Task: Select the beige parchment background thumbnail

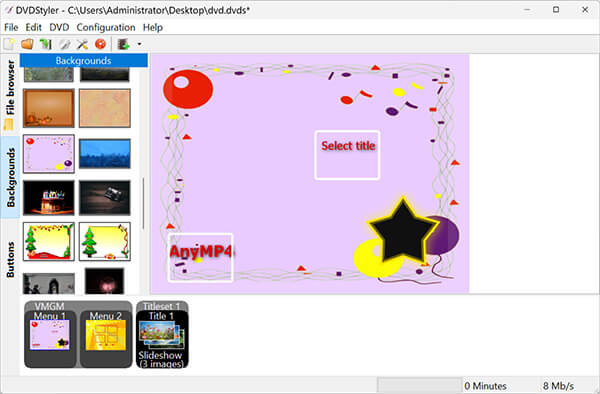Action: click(x=105, y=108)
